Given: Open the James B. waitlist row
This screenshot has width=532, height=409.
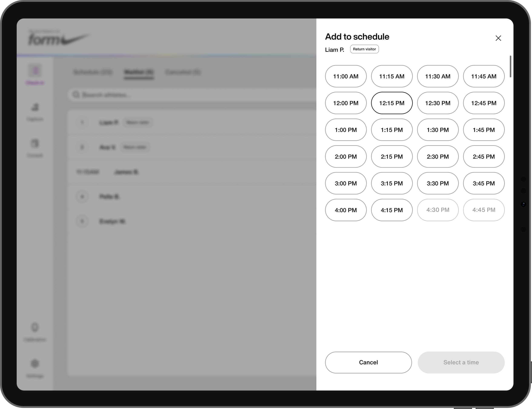Looking at the screenshot, I should point(192,172).
